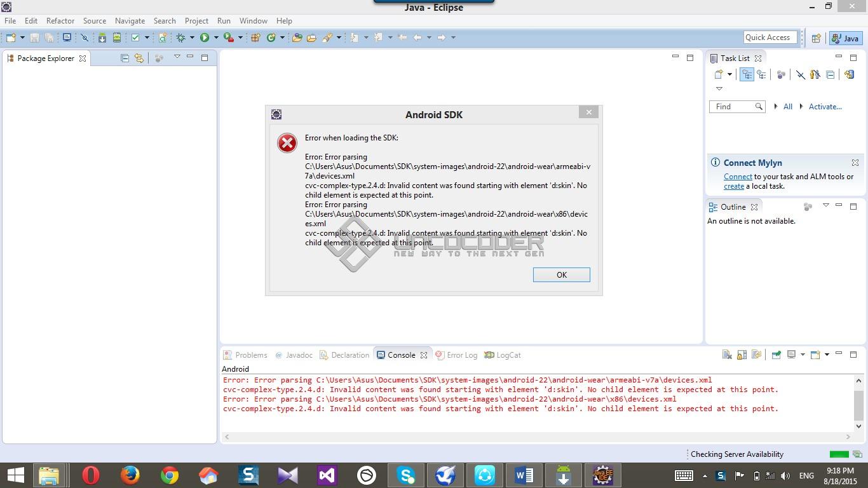Toggle Pin Console
This screenshot has height=488, width=868.
point(776,355)
